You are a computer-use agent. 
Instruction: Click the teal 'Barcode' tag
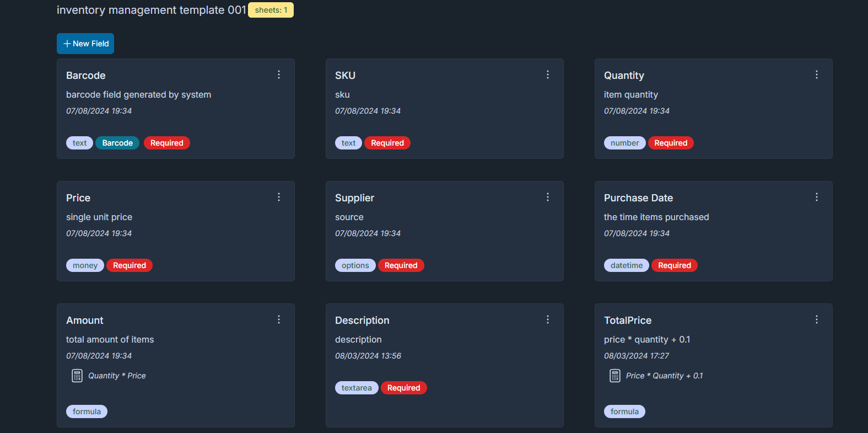tap(117, 143)
